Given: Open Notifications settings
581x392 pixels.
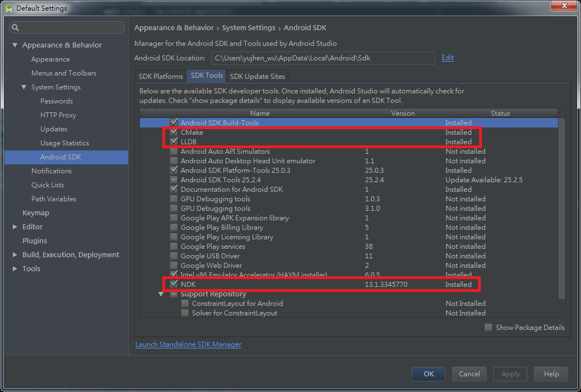Looking at the screenshot, I should 51,171.
